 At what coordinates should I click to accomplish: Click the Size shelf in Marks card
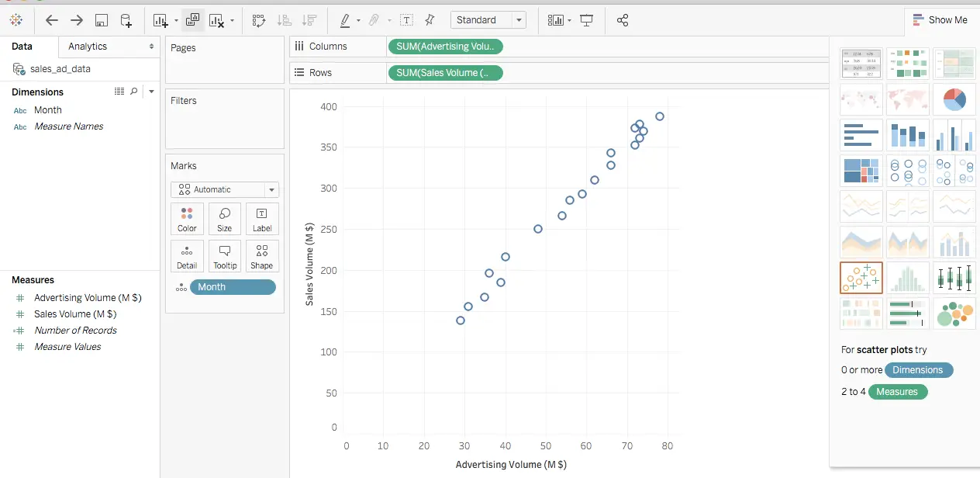[224, 218]
